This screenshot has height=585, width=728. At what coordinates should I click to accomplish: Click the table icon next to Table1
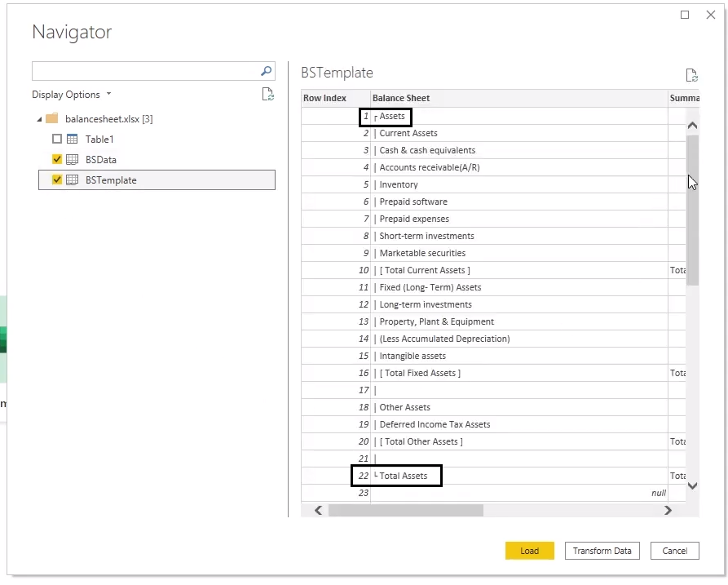(x=70, y=139)
